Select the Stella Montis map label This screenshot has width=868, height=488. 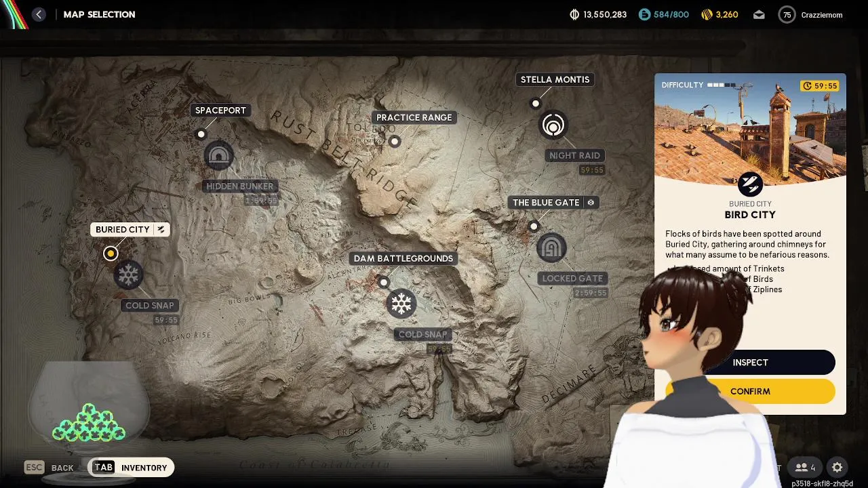pos(555,79)
